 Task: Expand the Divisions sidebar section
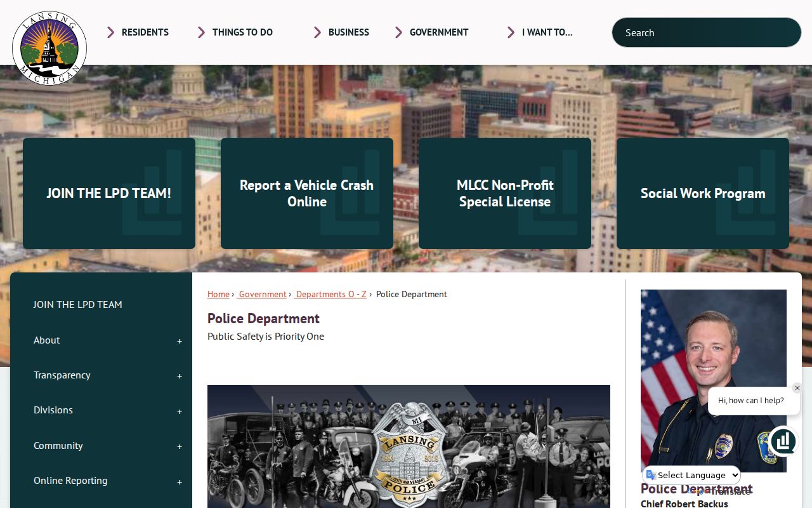coord(180,411)
